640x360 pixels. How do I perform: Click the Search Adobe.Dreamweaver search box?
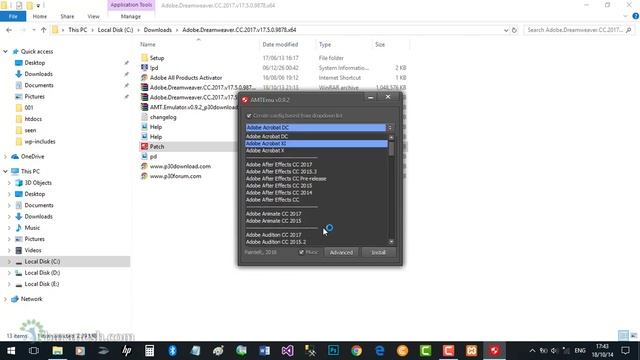[578, 30]
